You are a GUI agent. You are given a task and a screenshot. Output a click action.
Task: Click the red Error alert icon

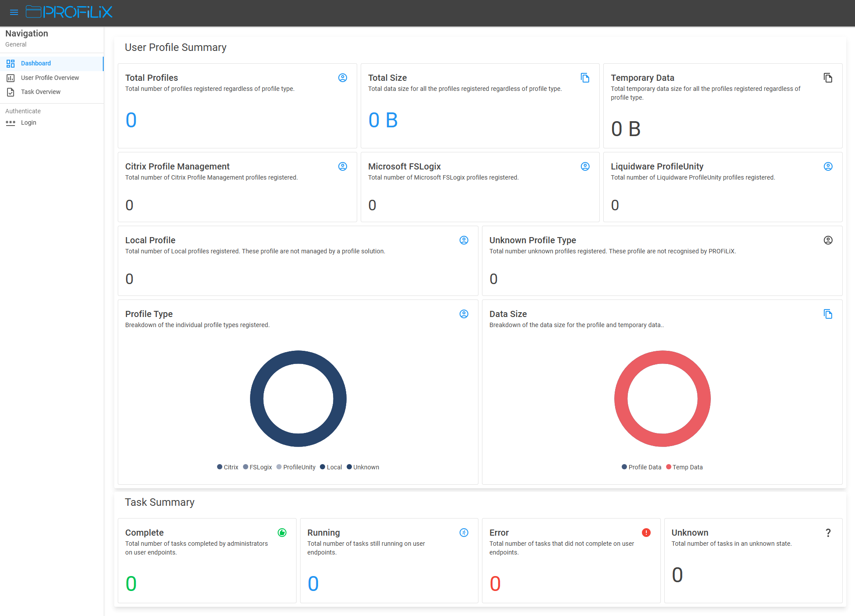[x=646, y=533]
